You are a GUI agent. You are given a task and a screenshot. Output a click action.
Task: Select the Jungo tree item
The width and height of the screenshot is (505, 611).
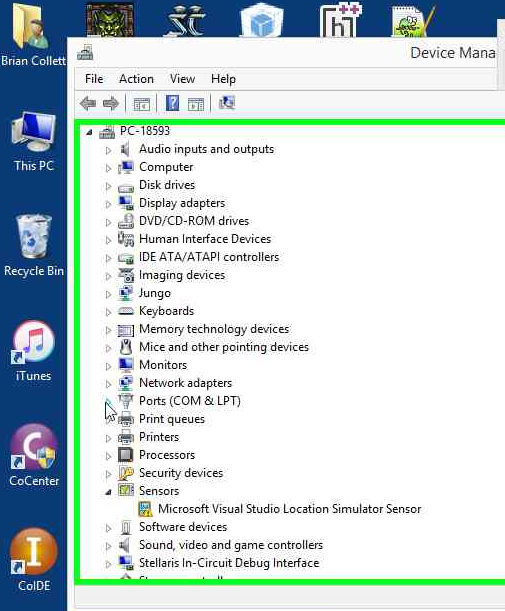tap(155, 293)
